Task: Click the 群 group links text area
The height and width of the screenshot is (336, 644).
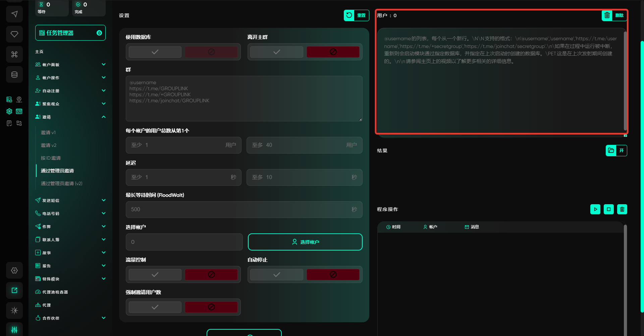Action: point(244,99)
